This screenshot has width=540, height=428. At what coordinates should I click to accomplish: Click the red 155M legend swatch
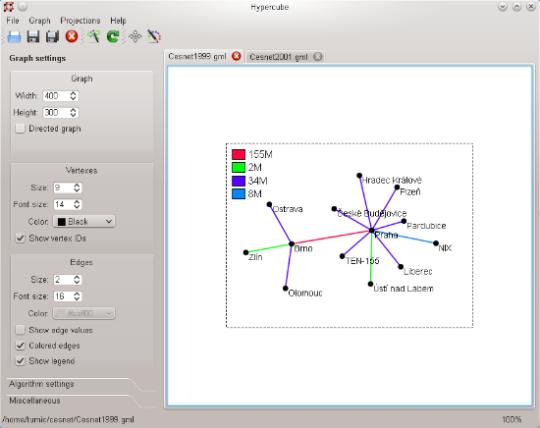[238, 154]
